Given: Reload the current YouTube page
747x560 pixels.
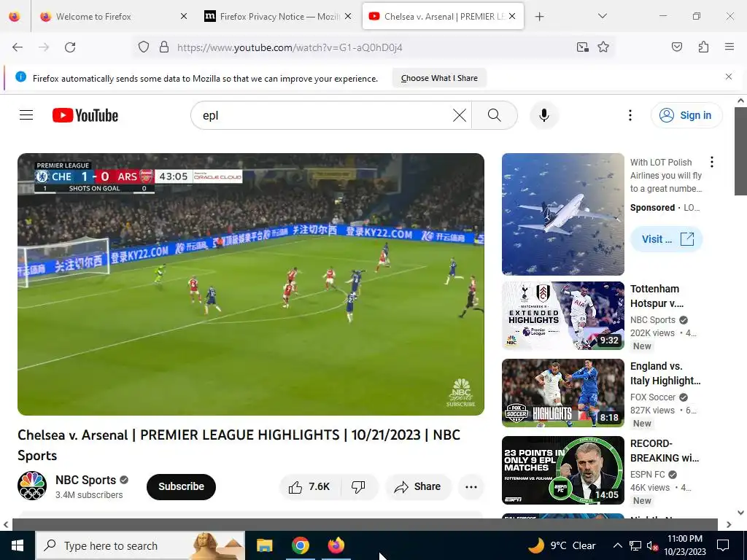Looking at the screenshot, I should click(x=70, y=47).
